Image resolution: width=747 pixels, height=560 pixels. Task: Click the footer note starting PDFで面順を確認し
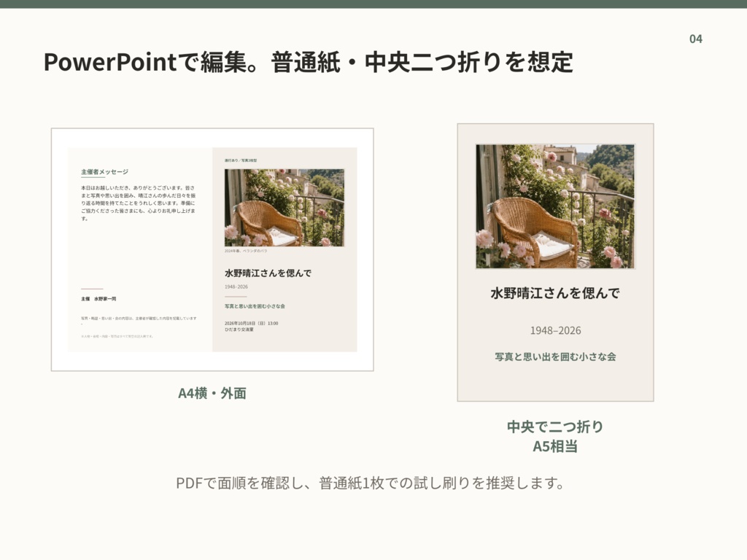click(x=370, y=483)
